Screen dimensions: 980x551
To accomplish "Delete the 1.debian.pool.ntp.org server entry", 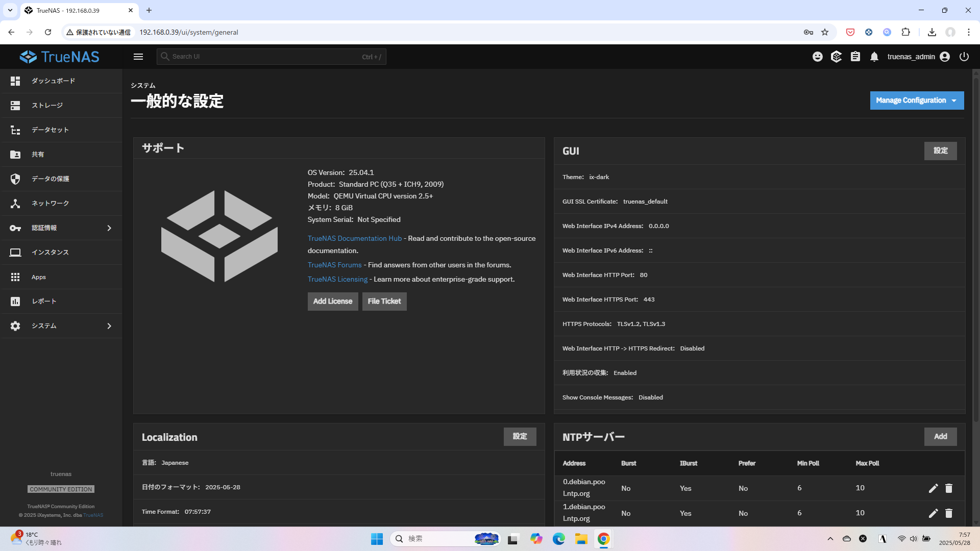I will 949,513.
